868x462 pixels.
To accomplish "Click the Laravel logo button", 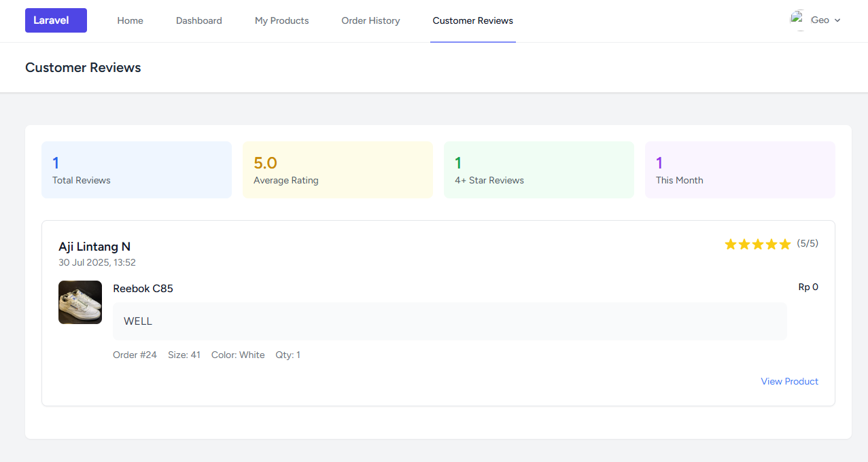I will click(56, 20).
